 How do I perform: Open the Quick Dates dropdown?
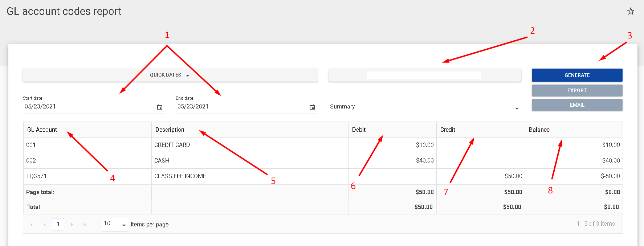tap(170, 75)
